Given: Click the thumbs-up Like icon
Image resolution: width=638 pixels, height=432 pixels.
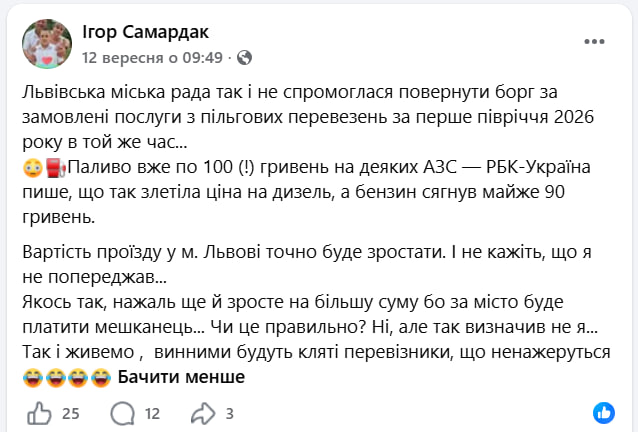Looking at the screenshot, I should tap(39, 414).
